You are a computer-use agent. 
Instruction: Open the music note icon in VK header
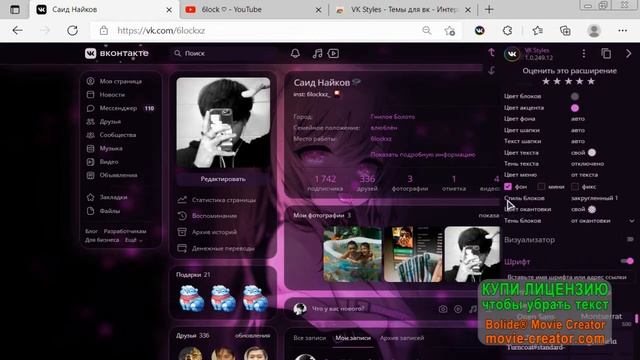click(317, 53)
